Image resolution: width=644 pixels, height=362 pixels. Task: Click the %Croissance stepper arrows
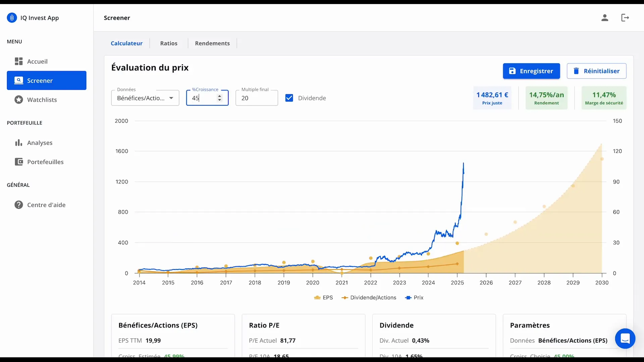(x=219, y=98)
